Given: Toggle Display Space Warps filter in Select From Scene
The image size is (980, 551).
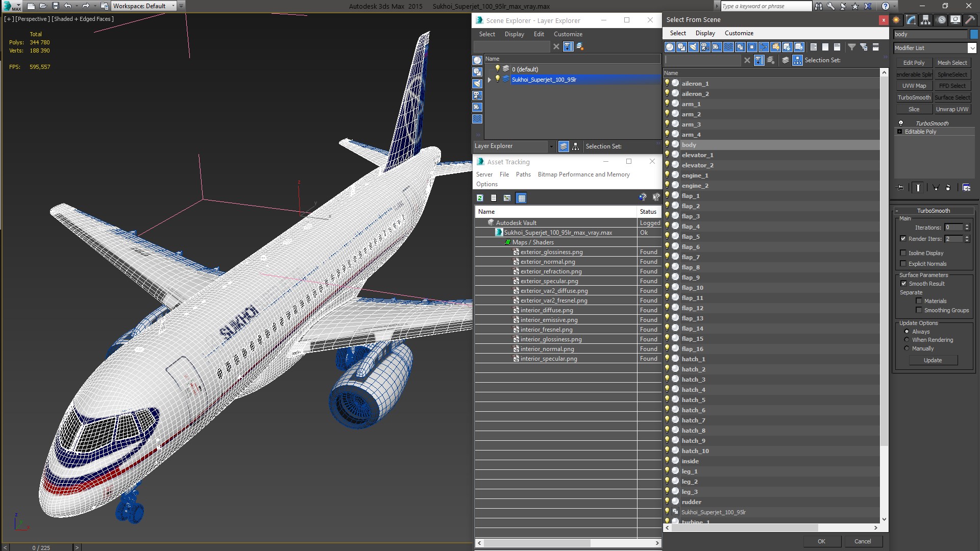Looking at the screenshot, I should point(728,47).
